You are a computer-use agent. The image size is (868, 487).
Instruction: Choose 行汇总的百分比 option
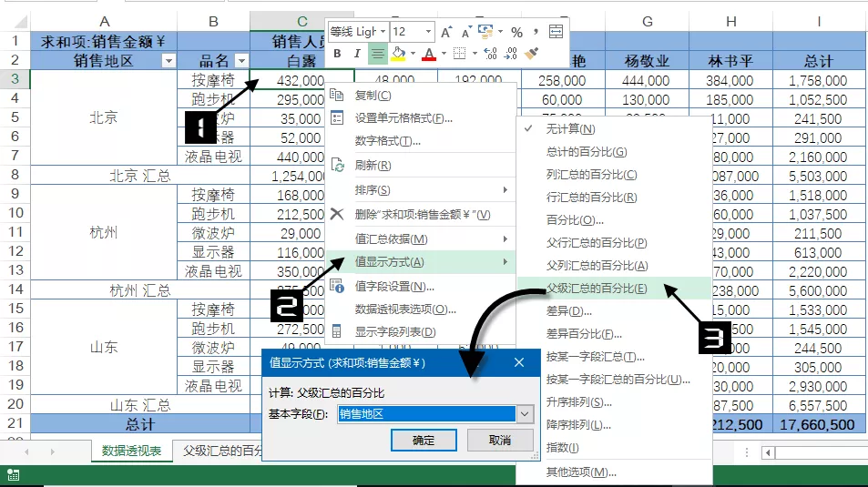(614, 197)
